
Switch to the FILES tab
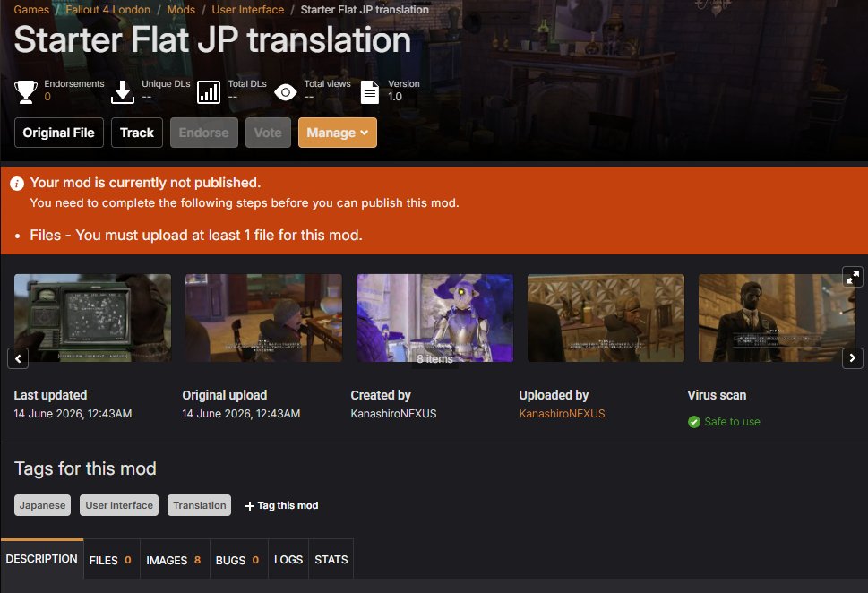coord(111,560)
